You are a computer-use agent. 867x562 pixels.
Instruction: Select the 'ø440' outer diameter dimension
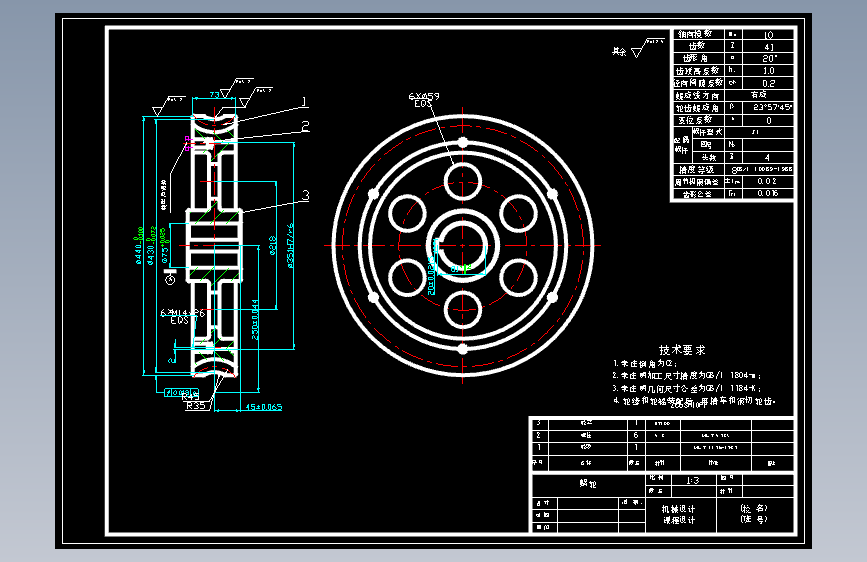tap(139, 246)
